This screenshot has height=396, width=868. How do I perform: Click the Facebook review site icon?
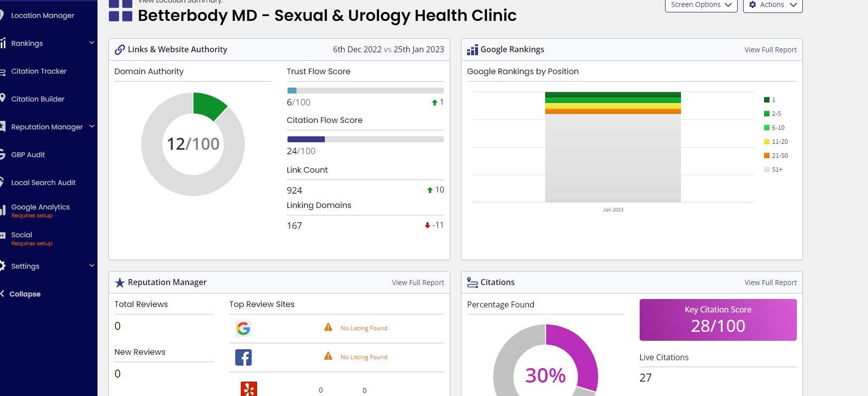click(x=243, y=357)
